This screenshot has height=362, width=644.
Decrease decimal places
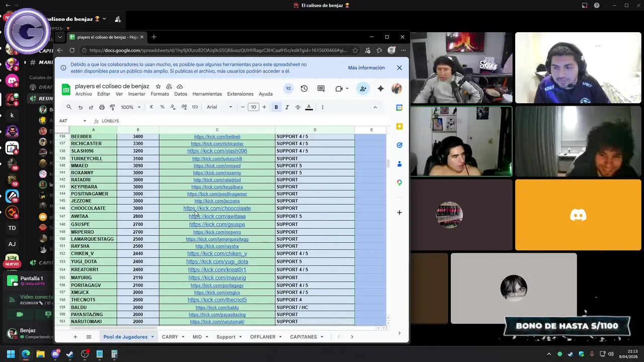tap(173, 107)
